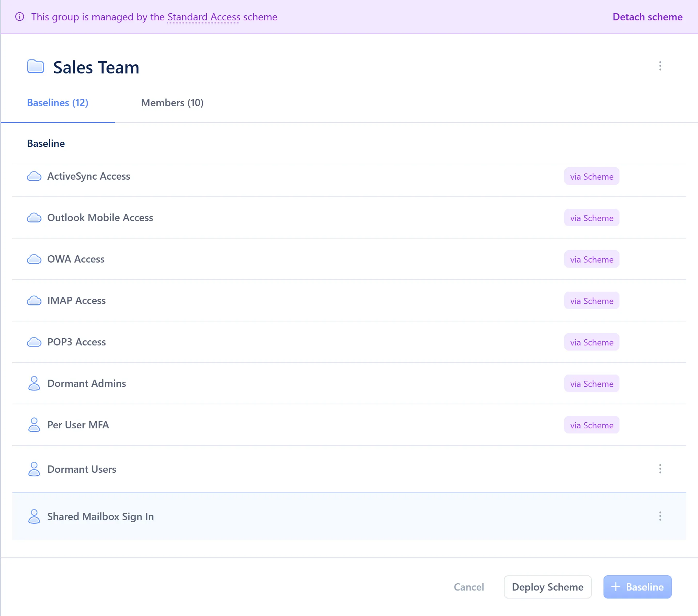Click the via Scheme badge for ActiveSync Access
698x616 pixels.
tap(592, 176)
